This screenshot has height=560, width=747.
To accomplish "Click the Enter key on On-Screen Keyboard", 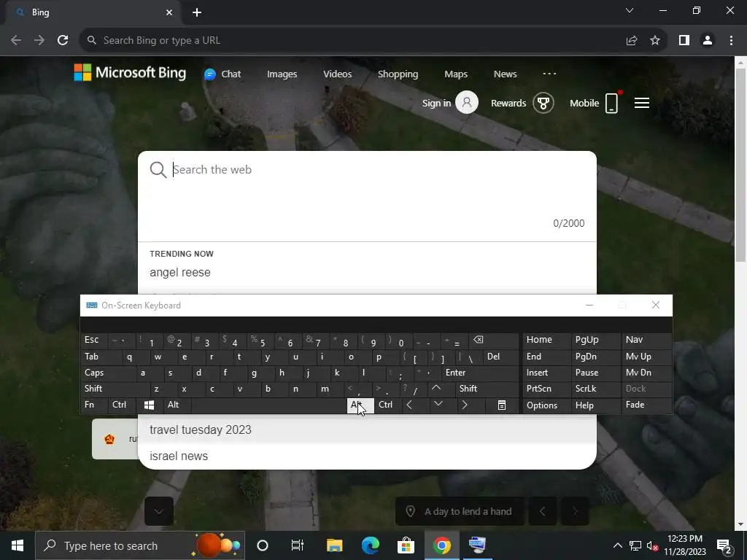I will [480, 373].
